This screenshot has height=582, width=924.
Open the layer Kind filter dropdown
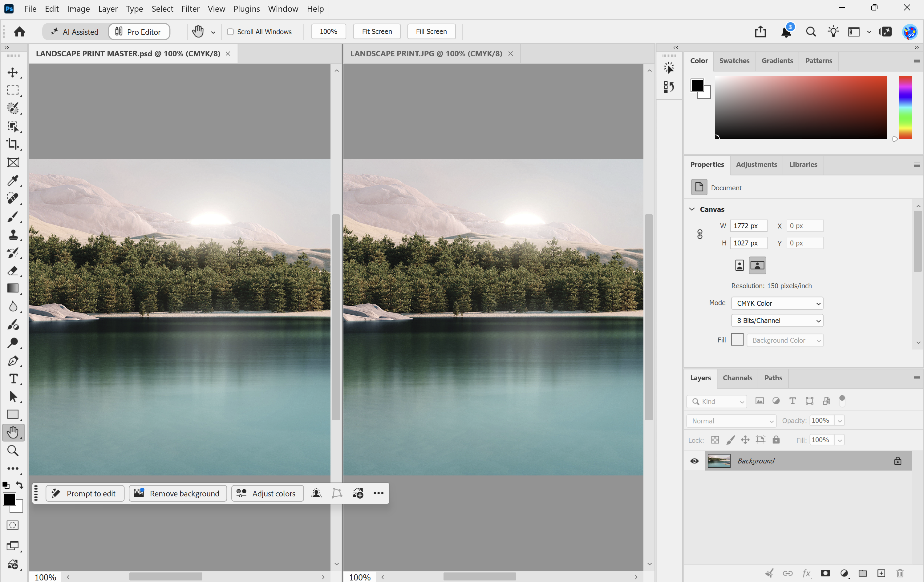716,401
